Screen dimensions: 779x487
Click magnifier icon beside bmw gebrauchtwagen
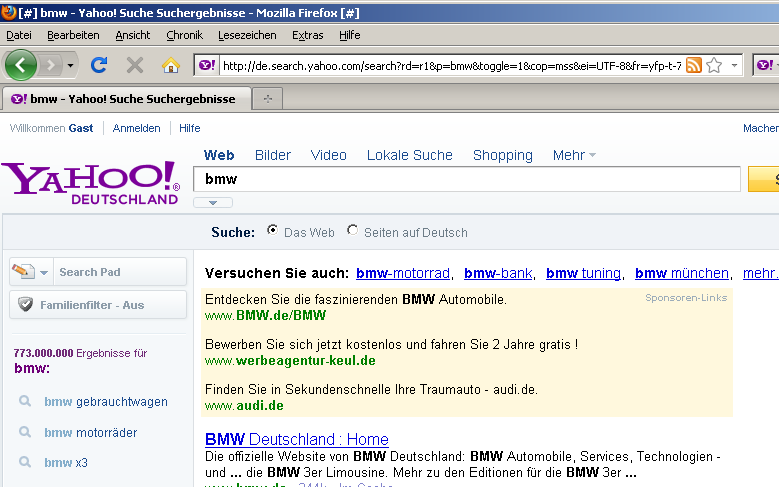tap(25, 402)
